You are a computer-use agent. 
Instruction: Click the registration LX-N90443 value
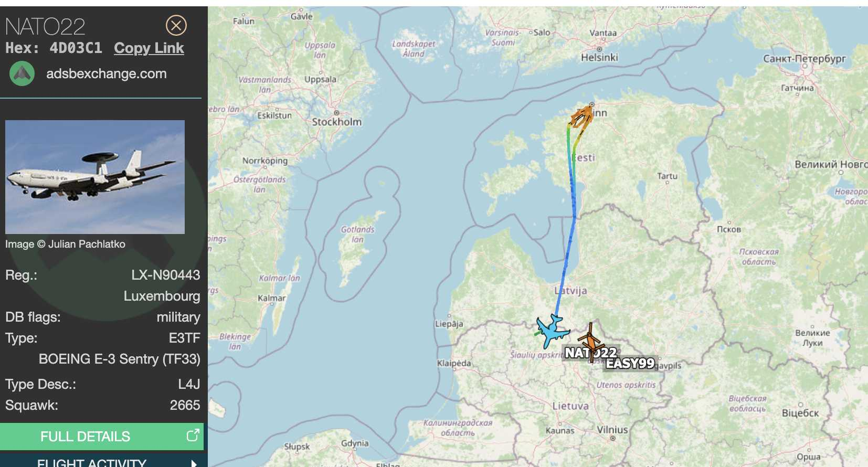point(166,275)
